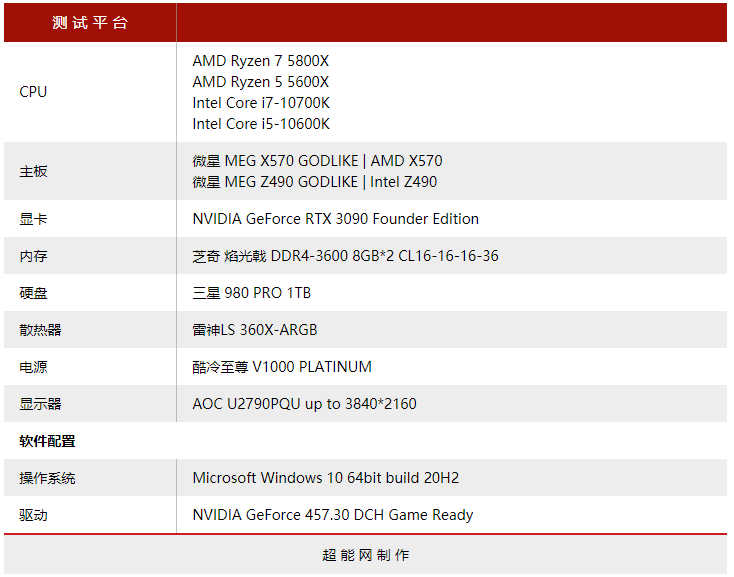
Task: Click the 雷神LS 360X-ARGB cell
Action: tap(255, 330)
